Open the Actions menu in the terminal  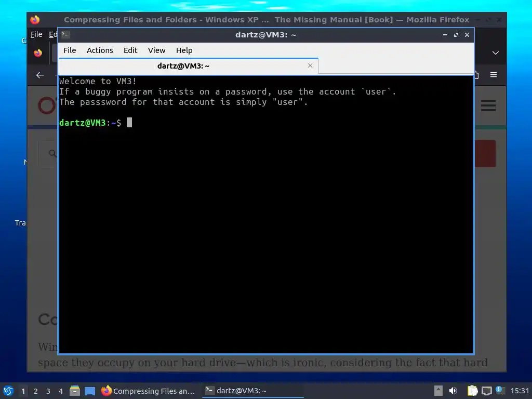click(100, 50)
